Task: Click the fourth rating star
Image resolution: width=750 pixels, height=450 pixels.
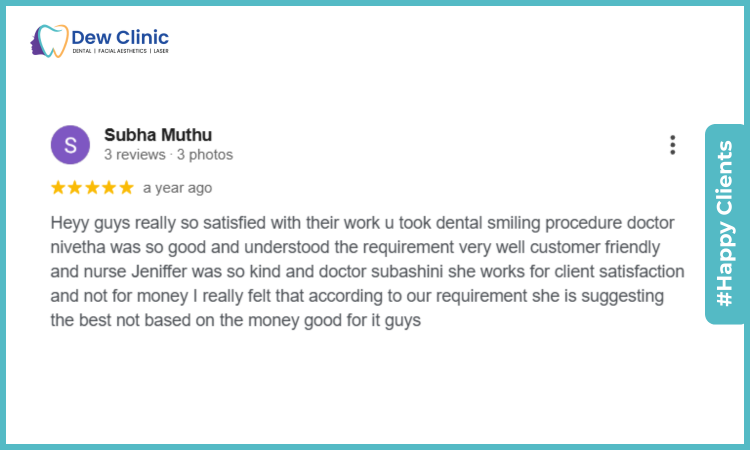Action: 109,187
